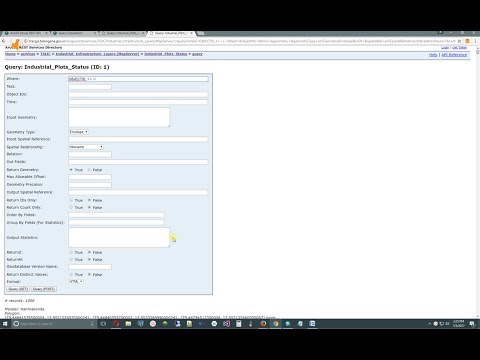480x360 pixels.
Task: Open the Geometry Type dropdown
Action: coord(78,132)
